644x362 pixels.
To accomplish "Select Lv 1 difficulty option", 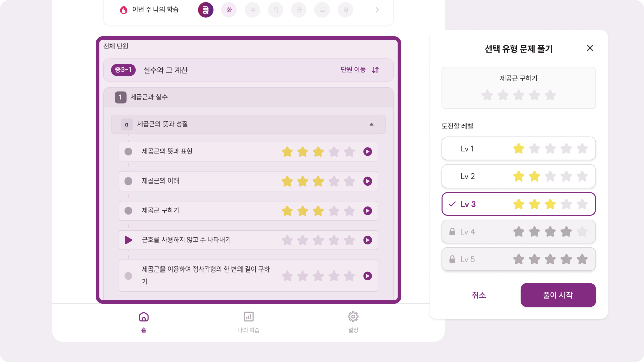I will coord(518,149).
